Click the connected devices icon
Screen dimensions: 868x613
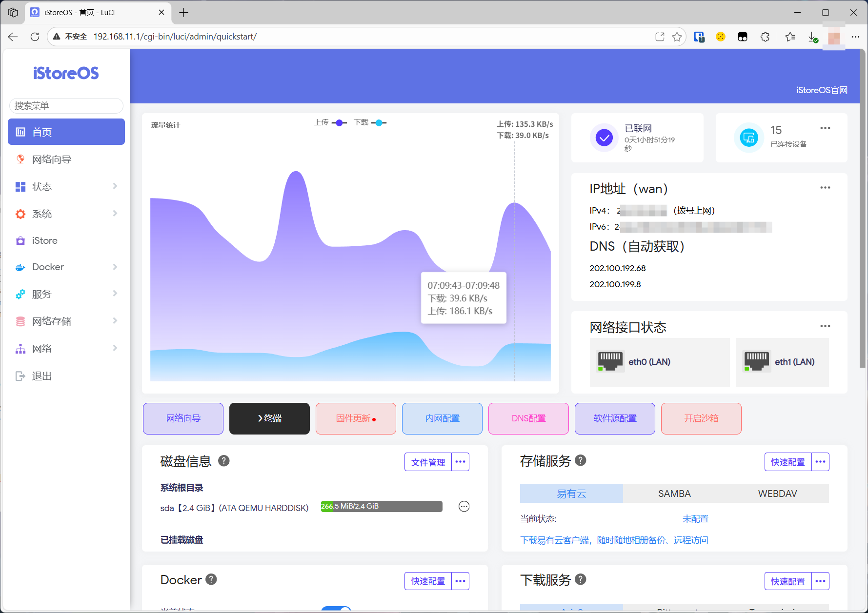(x=748, y=138)
